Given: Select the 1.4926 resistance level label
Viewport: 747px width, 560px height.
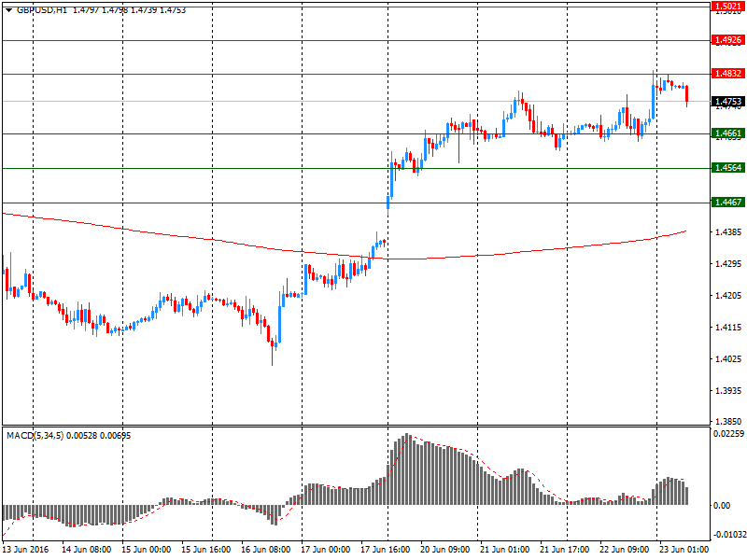Looking at the screenshot, I should [728, 40].
